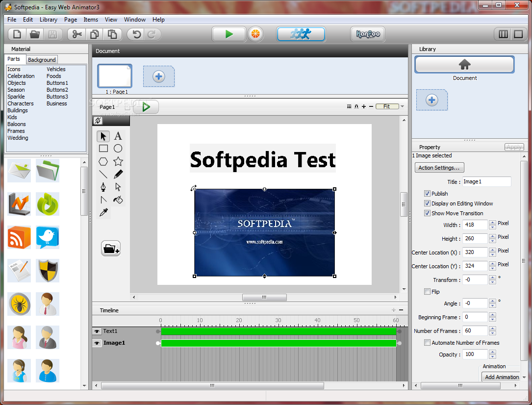Click the import image folder button
The height and width of the screenshot is (405, 532).
(x=111, y=249)
